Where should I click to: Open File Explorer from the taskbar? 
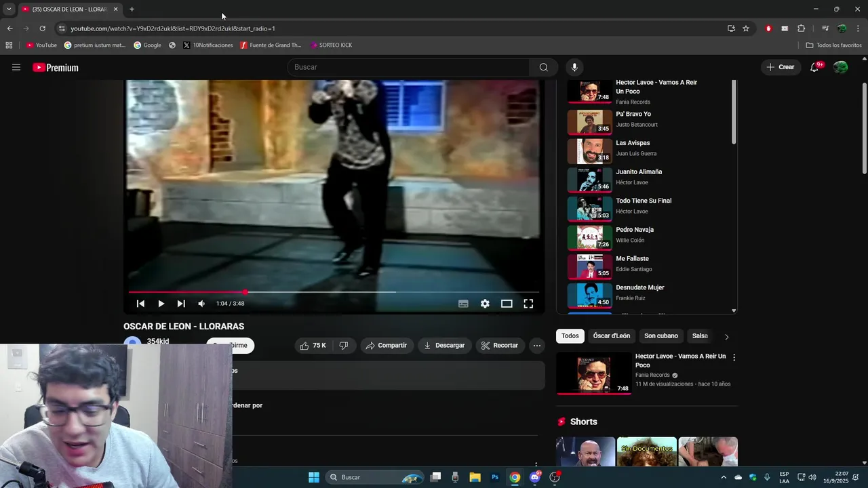[x=475, y=477]
